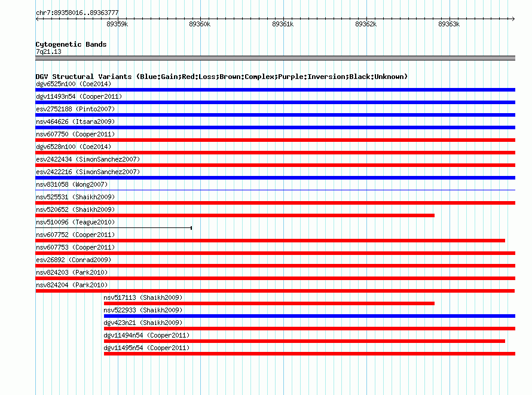This screenshot has height=395, width=532.
Task: Select the nsv522933 blue gain bar
Action: click(310, 316)
